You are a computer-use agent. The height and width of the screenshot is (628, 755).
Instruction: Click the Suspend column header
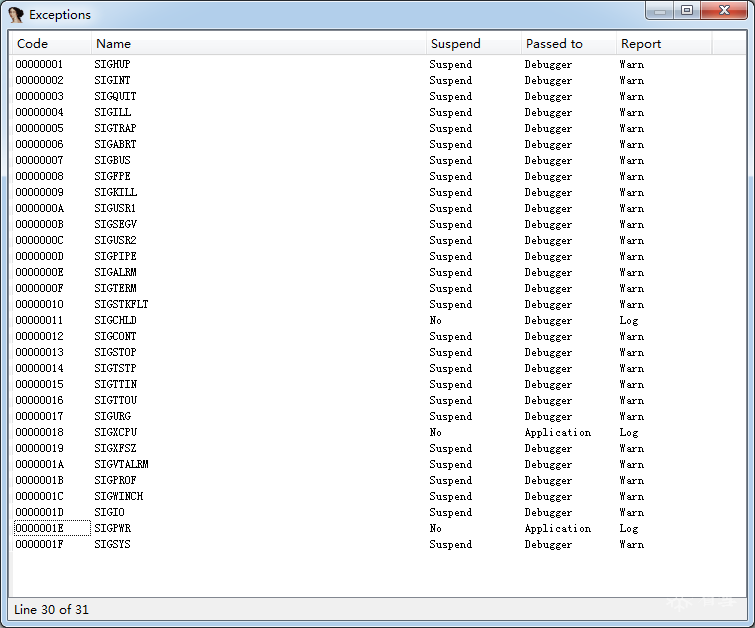tap(473, 44)
